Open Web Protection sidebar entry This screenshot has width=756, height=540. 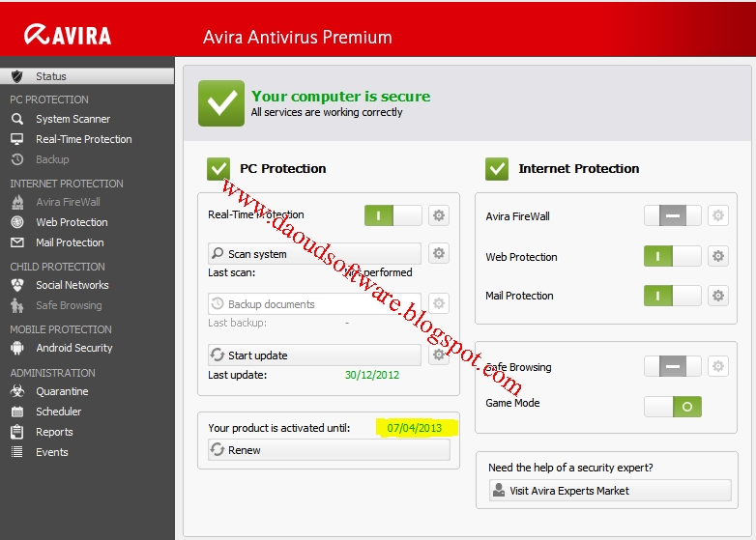click(72, 222)
